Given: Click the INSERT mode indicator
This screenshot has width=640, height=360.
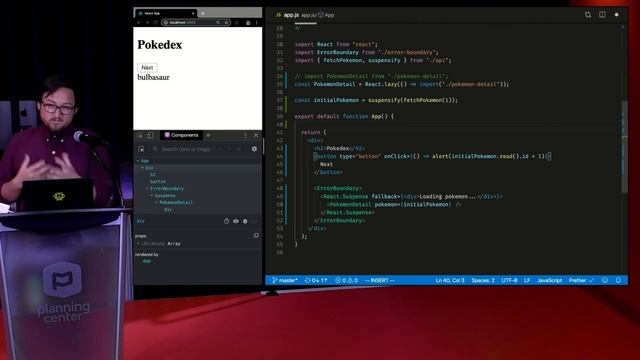Looking at the screenshot, I should click(380, 280).
